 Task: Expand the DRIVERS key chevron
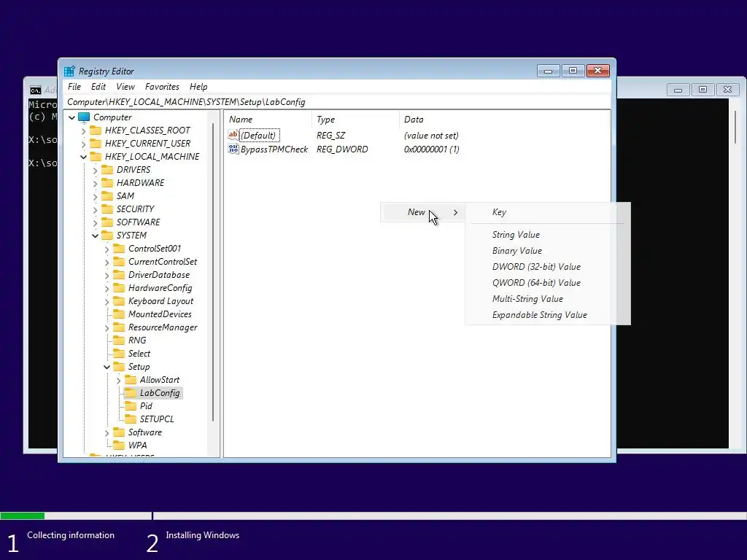click(96, 170)
